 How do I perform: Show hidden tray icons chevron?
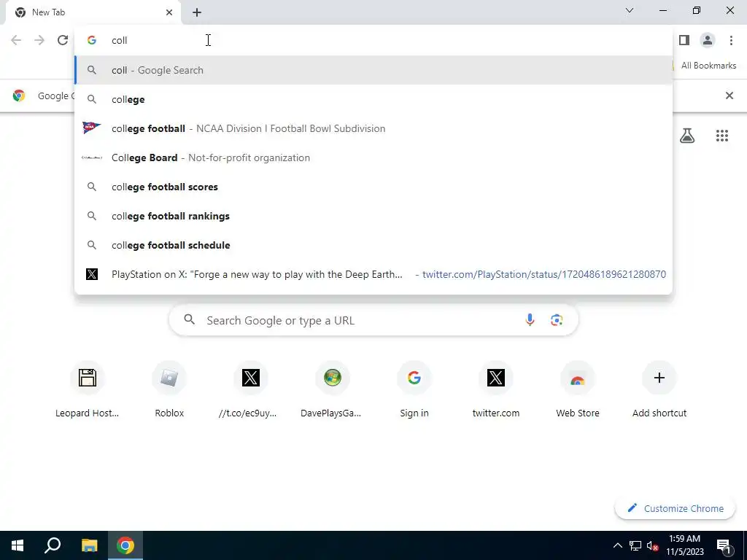pyautogui.click(x=617, y=545)
